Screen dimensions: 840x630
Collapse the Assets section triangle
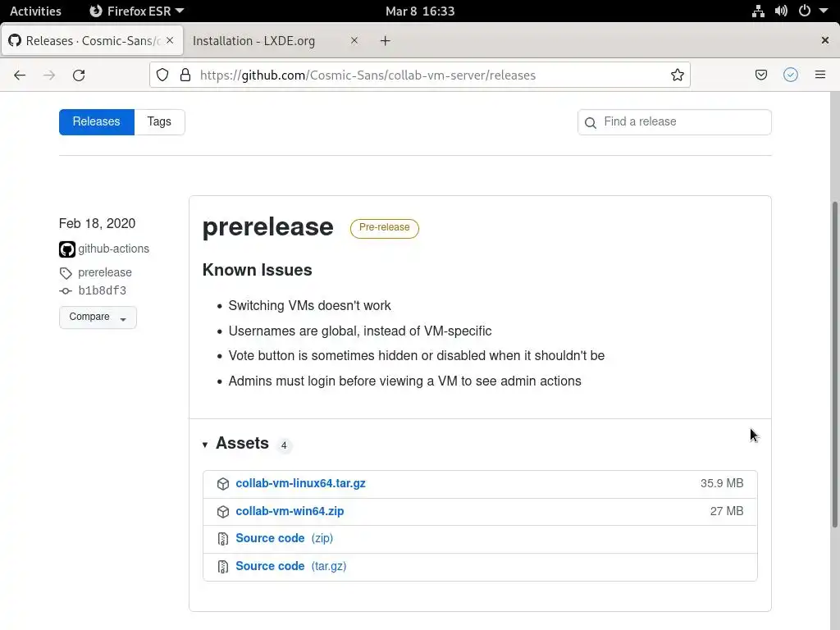pyautogui.click(x=205, y=445)
